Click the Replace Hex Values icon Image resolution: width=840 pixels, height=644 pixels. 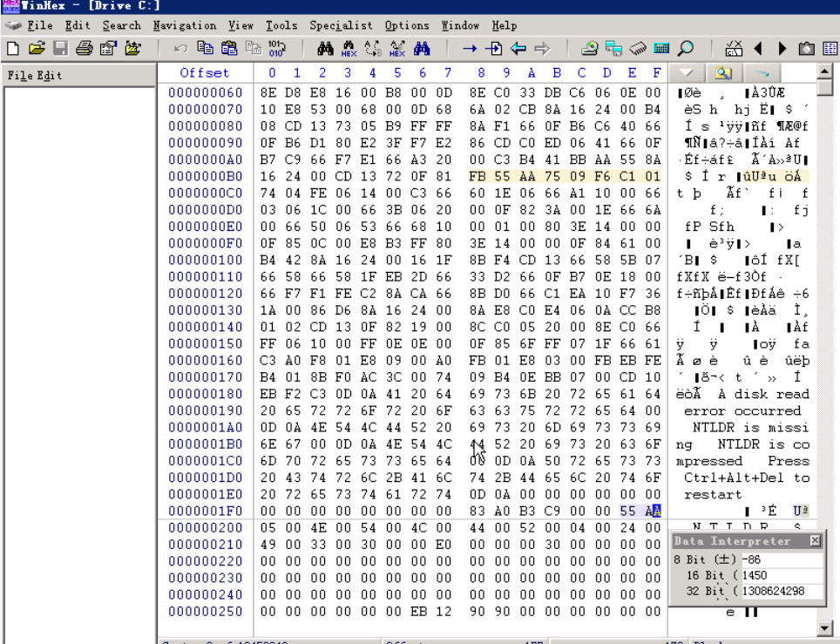[x=397, y=49]
